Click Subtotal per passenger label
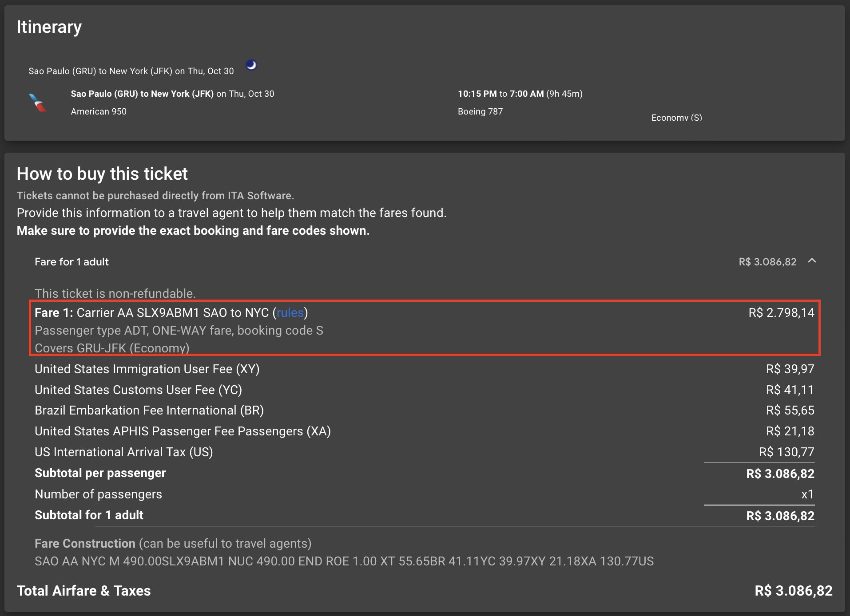 [x=100, y=473]
